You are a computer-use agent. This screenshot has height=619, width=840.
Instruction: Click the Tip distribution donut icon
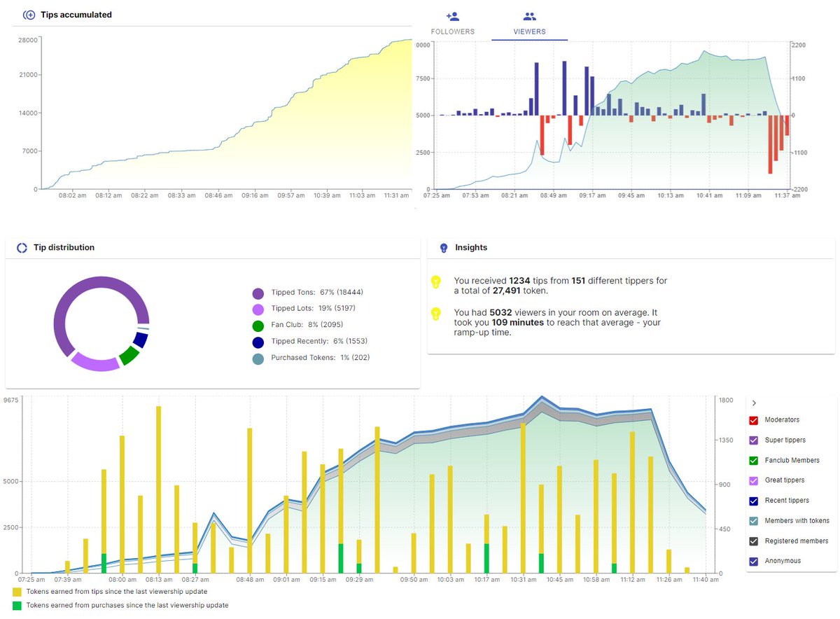coord(21,248)
